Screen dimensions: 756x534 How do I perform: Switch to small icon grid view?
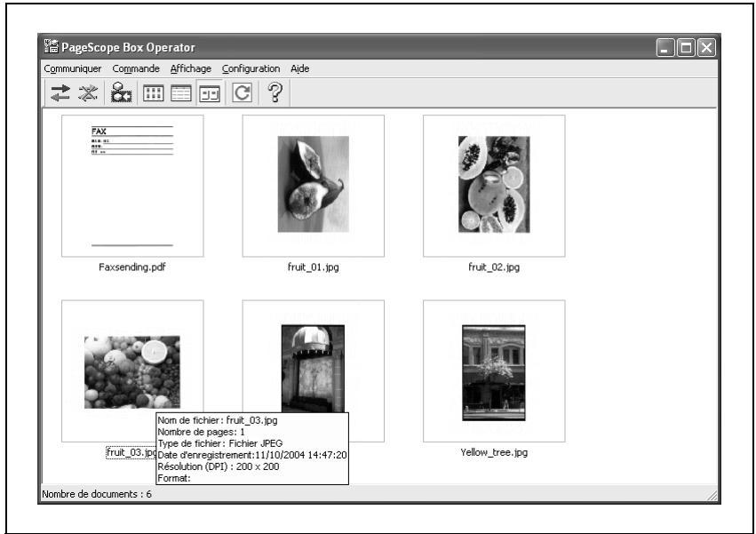(x=154, y=92)
